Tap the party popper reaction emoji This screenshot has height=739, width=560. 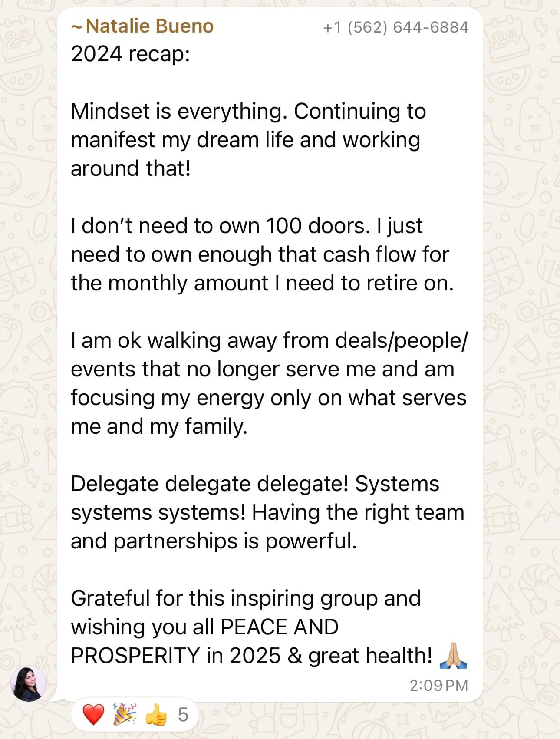125,715
